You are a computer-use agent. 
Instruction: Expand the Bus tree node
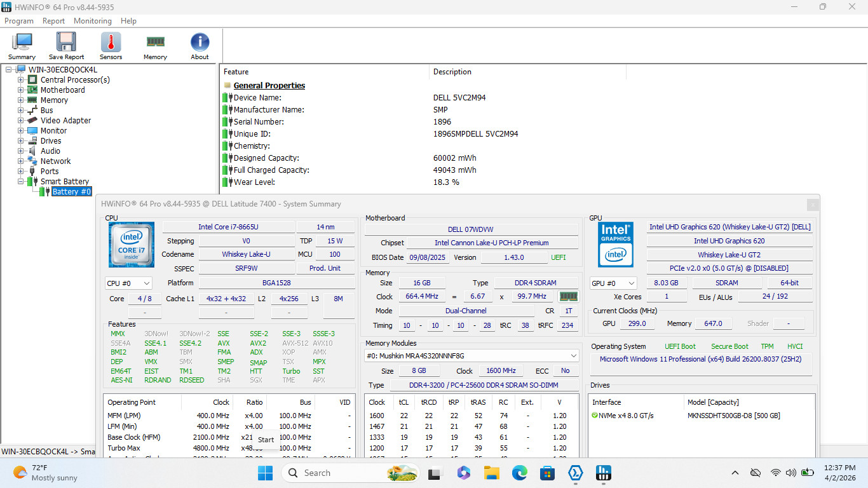point(21,110)
